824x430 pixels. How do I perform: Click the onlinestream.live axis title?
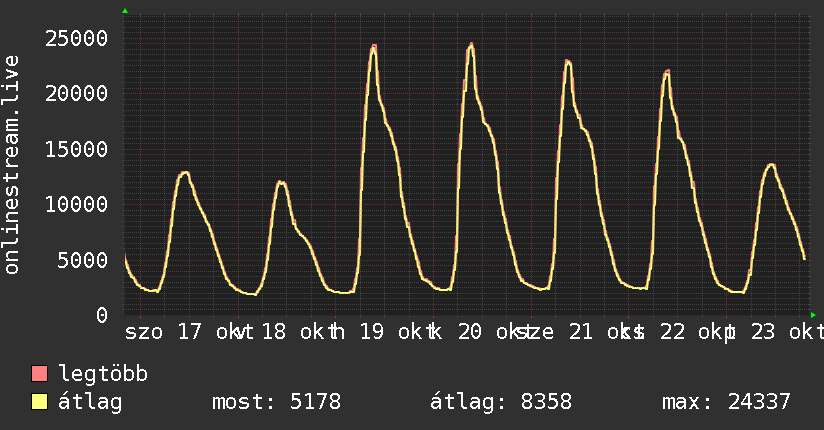11,165
